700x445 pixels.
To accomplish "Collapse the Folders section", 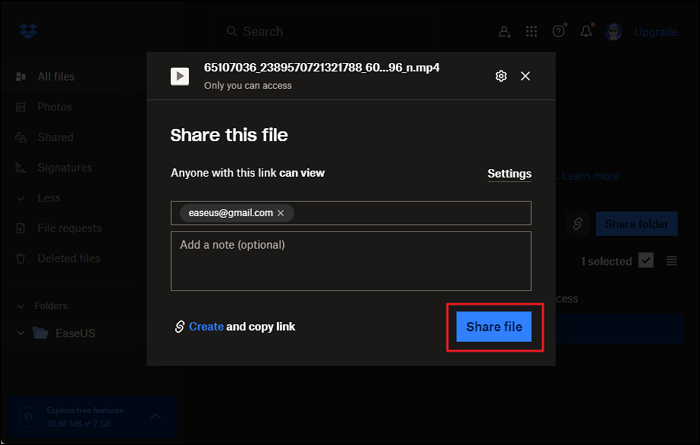I will (x=21, y=306).
